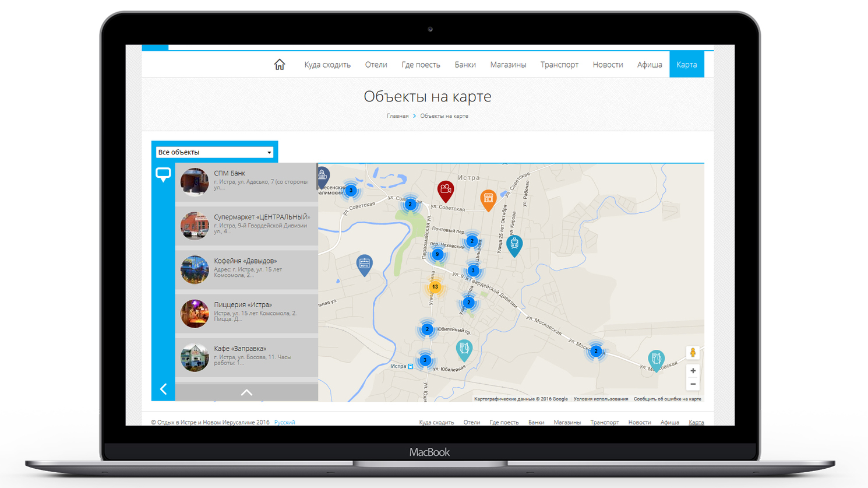868x488 pixels.
Task: Open the yellow cluster marker numbered 13
Action: pyautogui.click(x=435, y=287)
